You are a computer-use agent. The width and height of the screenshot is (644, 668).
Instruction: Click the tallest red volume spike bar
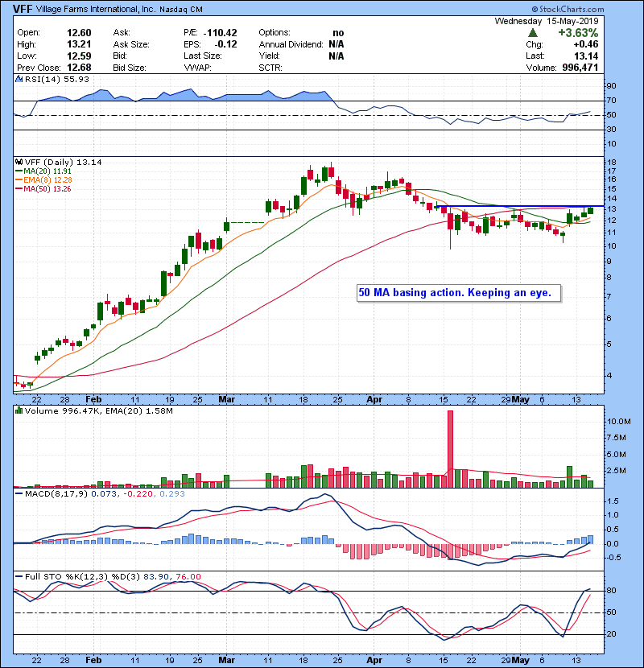[451, 449]
